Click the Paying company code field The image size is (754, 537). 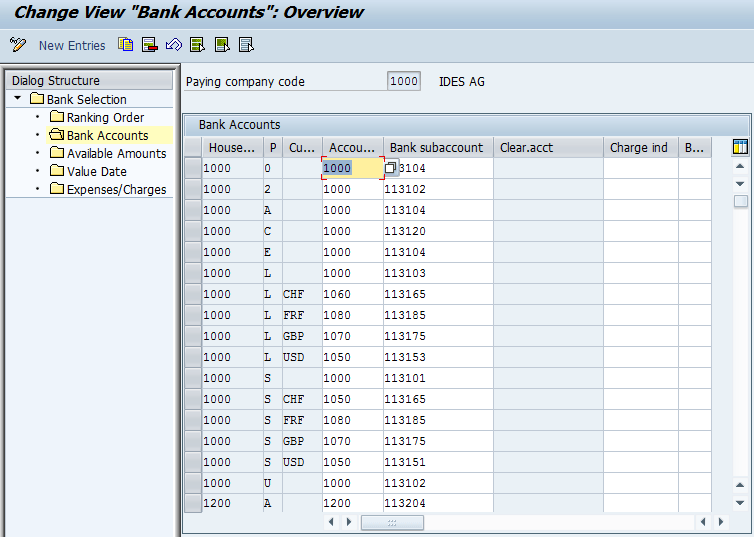tap(403, 81)
